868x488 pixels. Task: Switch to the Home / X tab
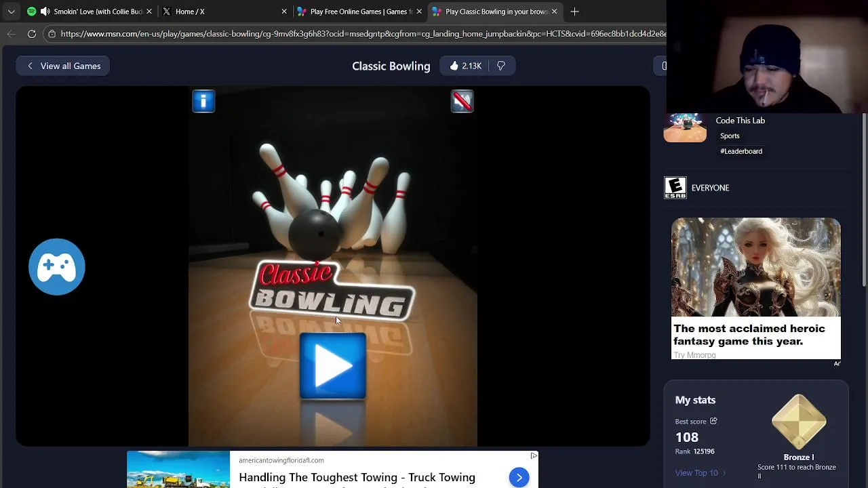point(224,12)
